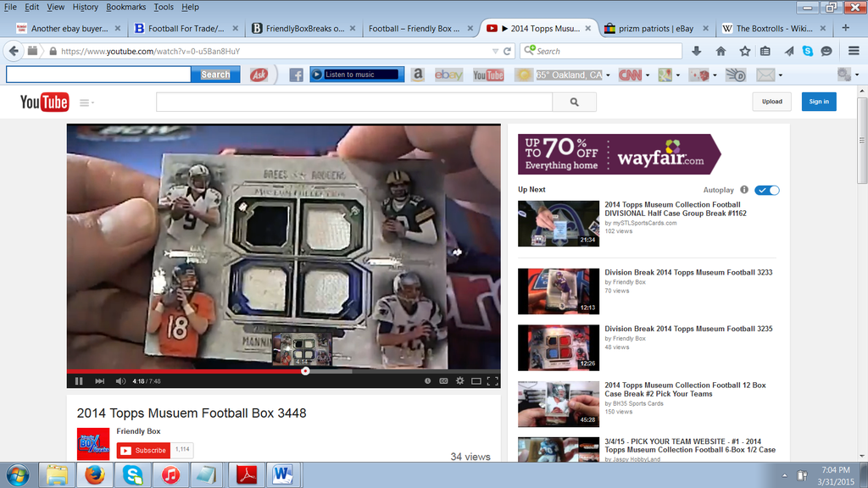Open video settings gear
This screenshot has height=488, width=868.
coord(459,381)
